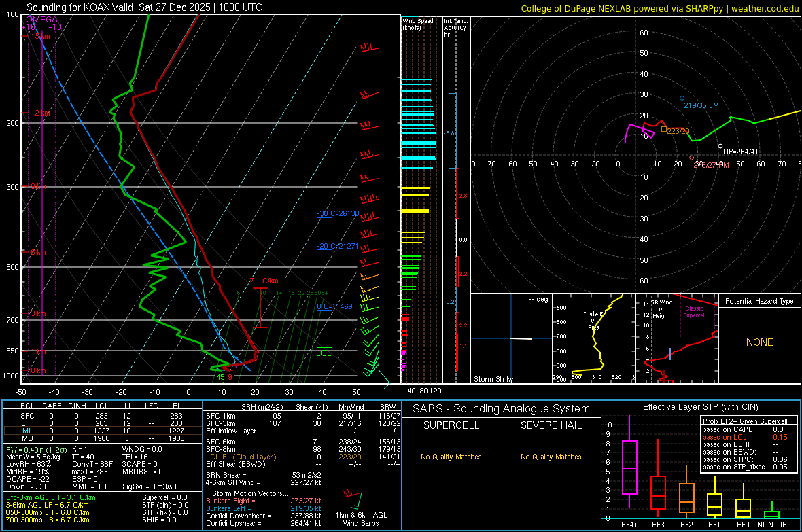Click the BRN Shear = 53 m2/s2 line
Viewport: 802px width, 532px height.
click(264, 475)
